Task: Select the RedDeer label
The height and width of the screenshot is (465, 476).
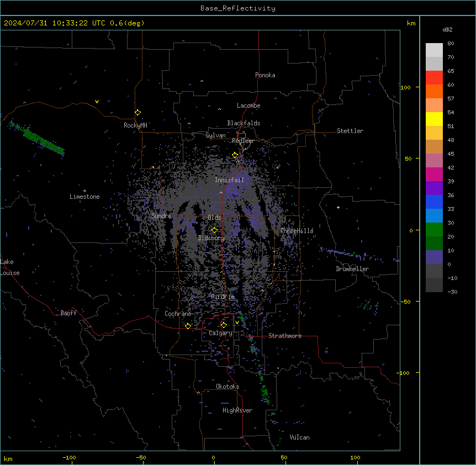Action: [243, 141]
